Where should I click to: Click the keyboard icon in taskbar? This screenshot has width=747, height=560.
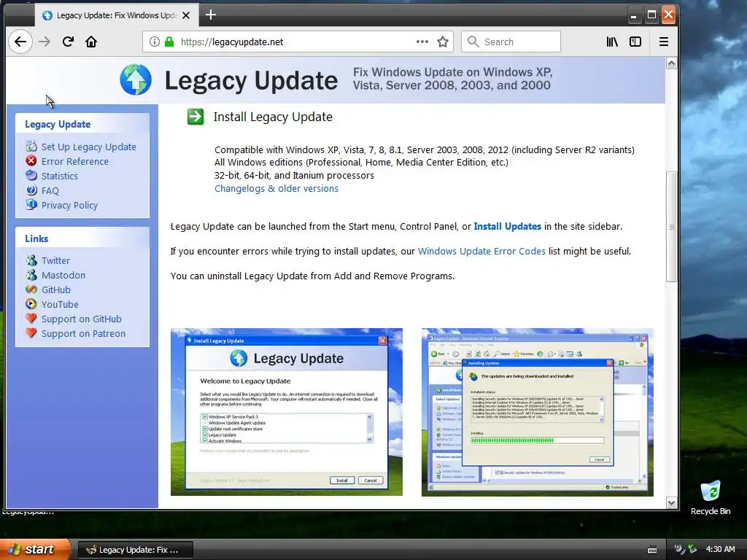tap(652, 550)
